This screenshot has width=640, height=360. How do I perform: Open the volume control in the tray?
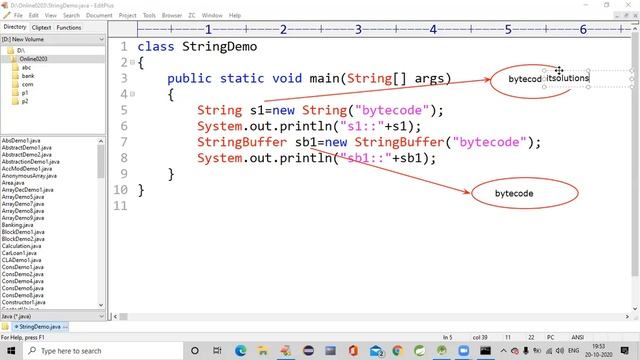point(560,351)
